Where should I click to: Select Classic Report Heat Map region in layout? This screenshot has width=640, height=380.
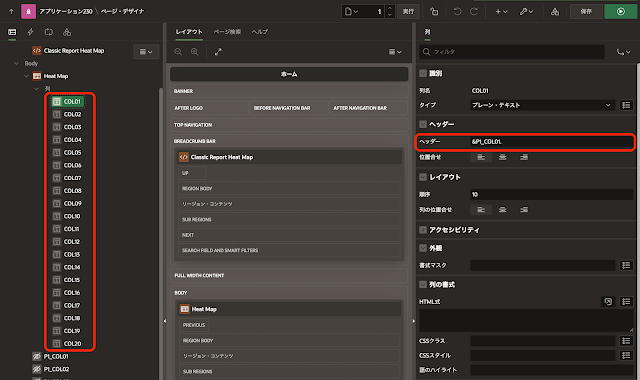point(289,157)
